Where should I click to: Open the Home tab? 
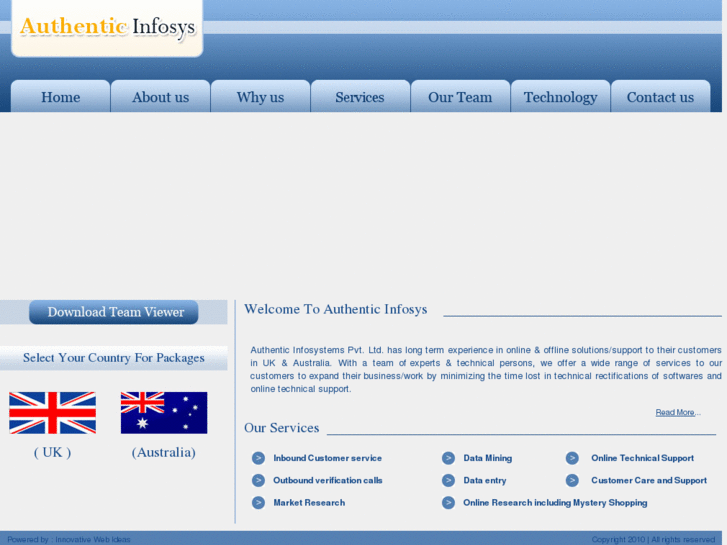point(61,96)
